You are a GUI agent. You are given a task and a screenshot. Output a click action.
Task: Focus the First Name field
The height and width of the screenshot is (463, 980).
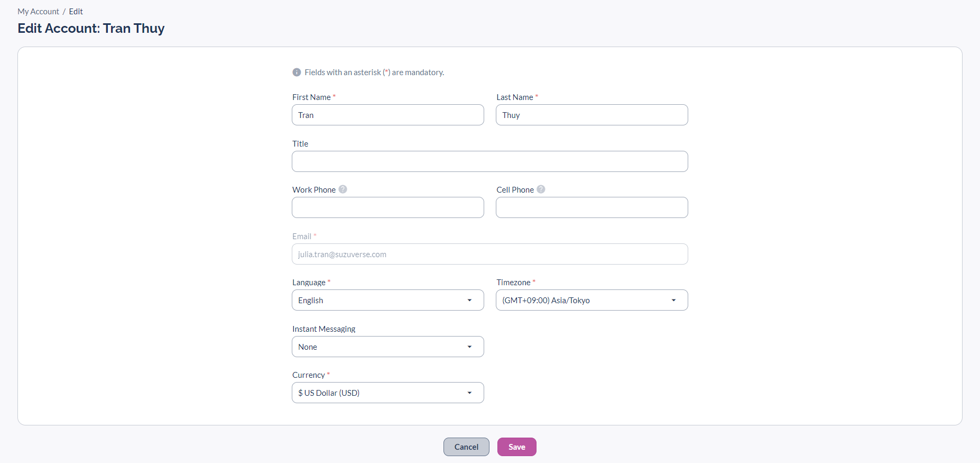click(x=387, y=115)
